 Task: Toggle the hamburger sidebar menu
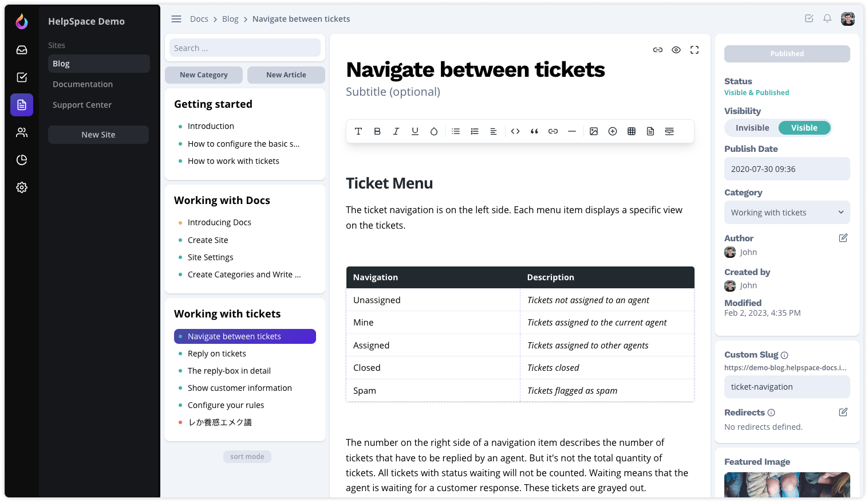tap(176, 19)
